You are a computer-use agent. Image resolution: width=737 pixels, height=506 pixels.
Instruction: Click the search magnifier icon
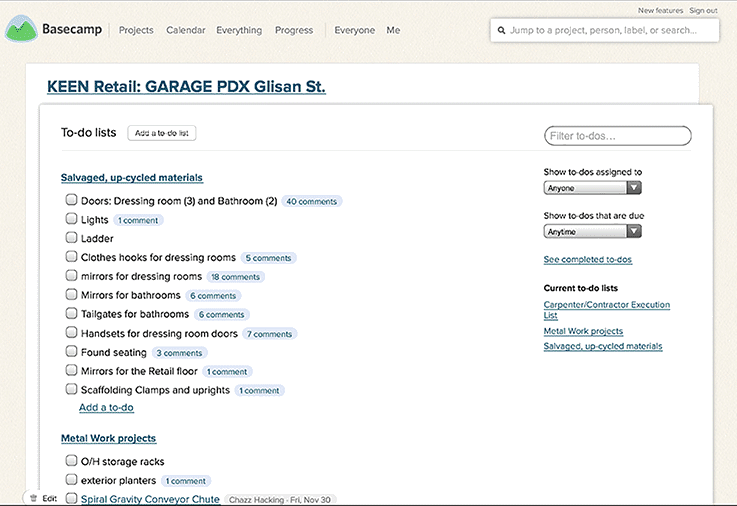point(502,31)
